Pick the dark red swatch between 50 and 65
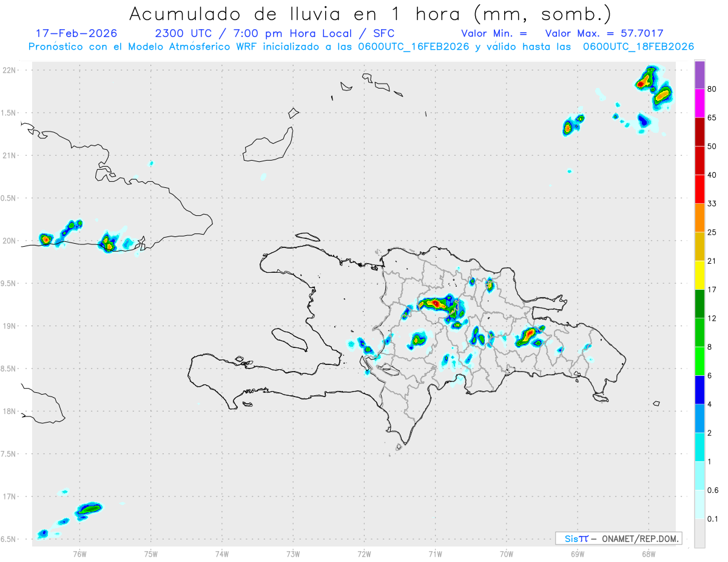728x562 pixels. 699,132
